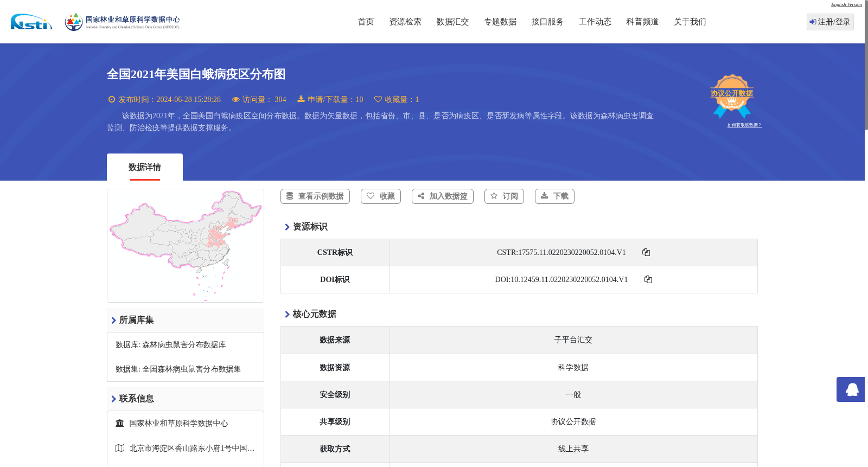Open the 森林病虫鼠害分布数据库 link
Viewport: 868px width, 467px height.
click(x=184, y=344)
